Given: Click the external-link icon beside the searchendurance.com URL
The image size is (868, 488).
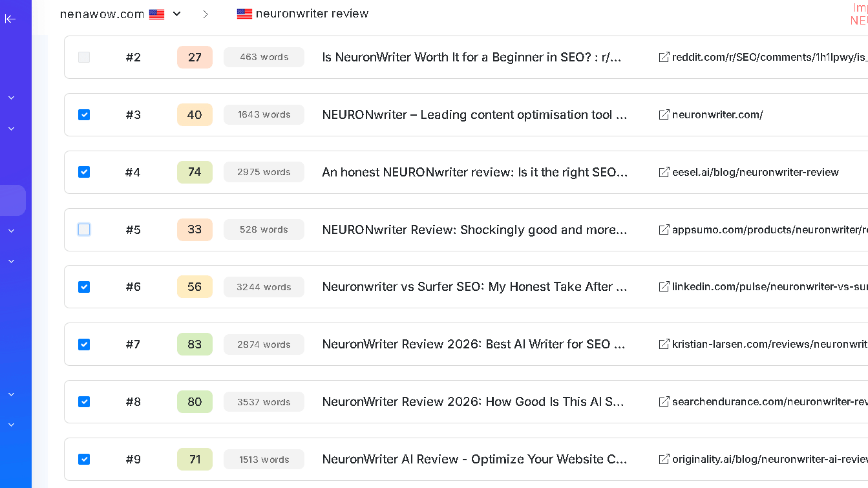Looking at the screenshot, I should click(x=664, y=401).
